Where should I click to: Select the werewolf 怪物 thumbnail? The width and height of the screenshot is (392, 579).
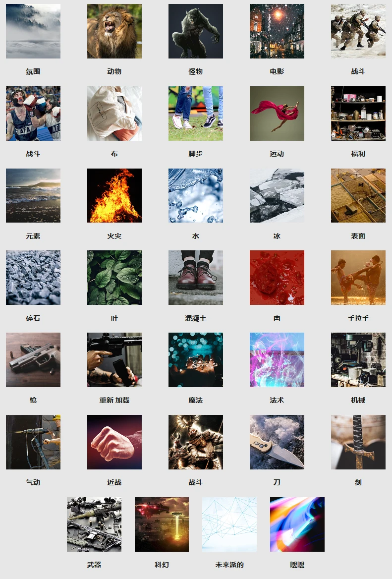[196, 31]
